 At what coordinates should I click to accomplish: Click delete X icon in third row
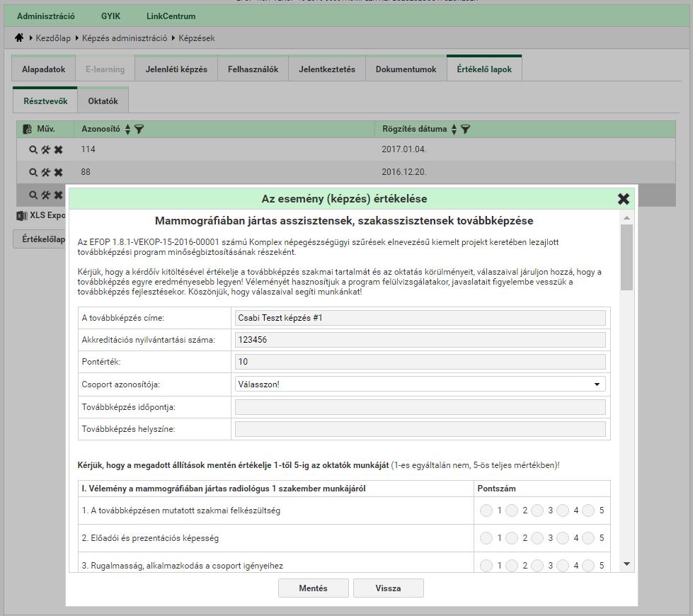[58, 195]
